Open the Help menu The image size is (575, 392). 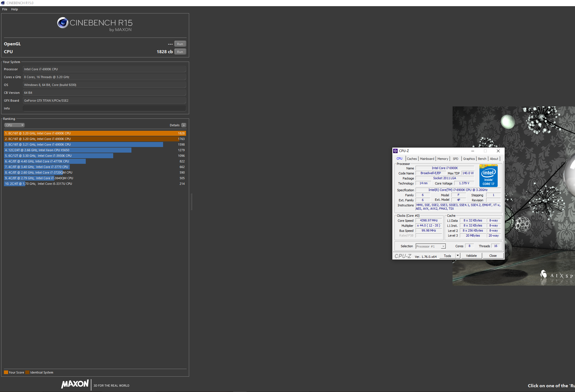tap(15, 9)
